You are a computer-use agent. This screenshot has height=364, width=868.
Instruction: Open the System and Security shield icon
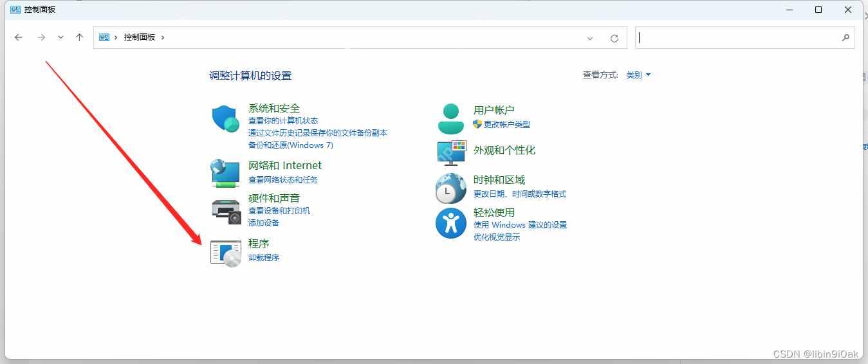[x=226, y=119]
